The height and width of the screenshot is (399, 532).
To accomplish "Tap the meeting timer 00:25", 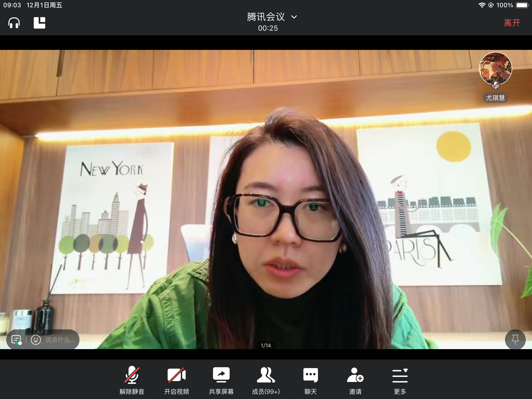I will click(x=268, y=28).
